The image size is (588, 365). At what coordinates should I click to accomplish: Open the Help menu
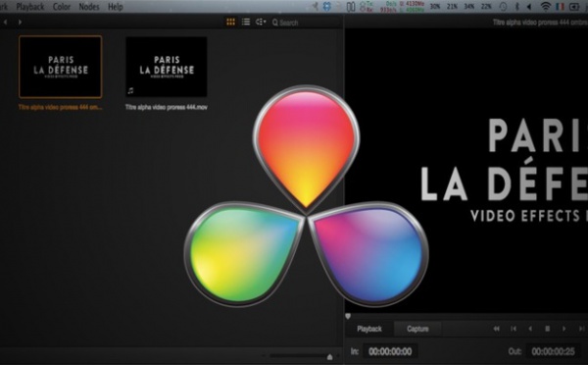[115, 7]
